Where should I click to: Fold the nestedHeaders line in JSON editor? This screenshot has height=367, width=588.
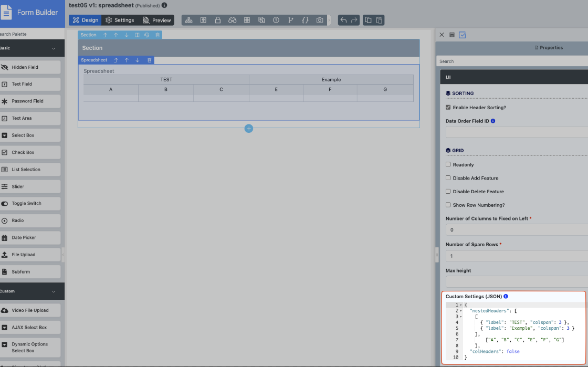[460, 311]
